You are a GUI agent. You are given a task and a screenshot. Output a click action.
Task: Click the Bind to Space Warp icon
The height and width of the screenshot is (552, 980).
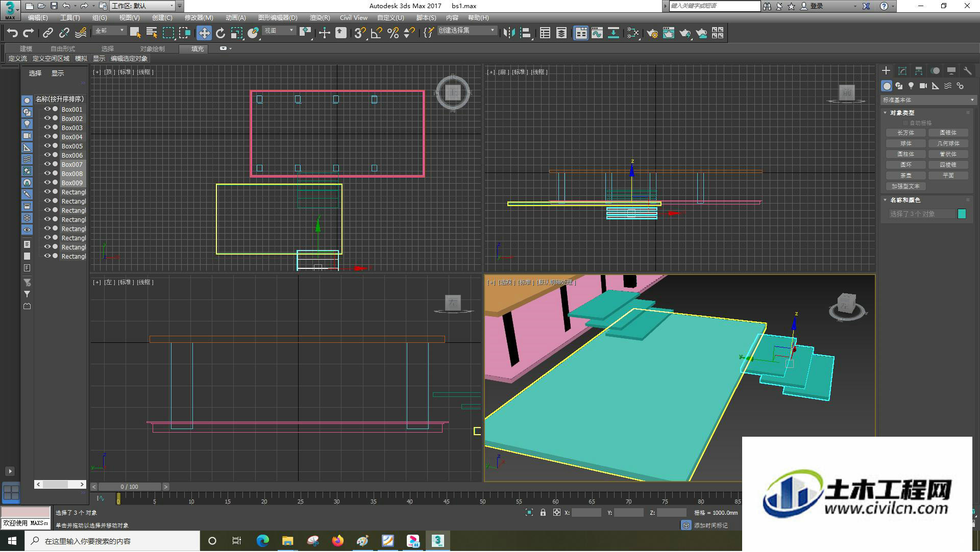[x=81, y=33]
